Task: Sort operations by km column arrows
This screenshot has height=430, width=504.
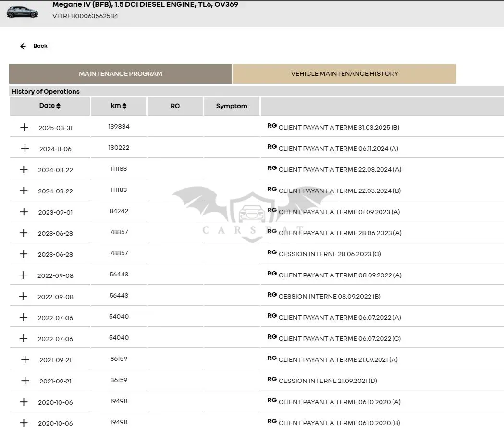Action: (x=124, y=106)
